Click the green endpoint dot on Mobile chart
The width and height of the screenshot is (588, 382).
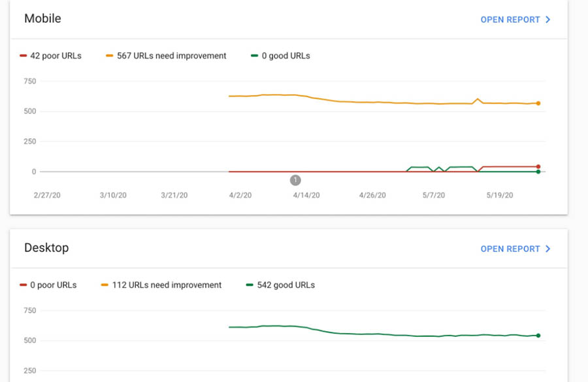(x=538, y=172)
